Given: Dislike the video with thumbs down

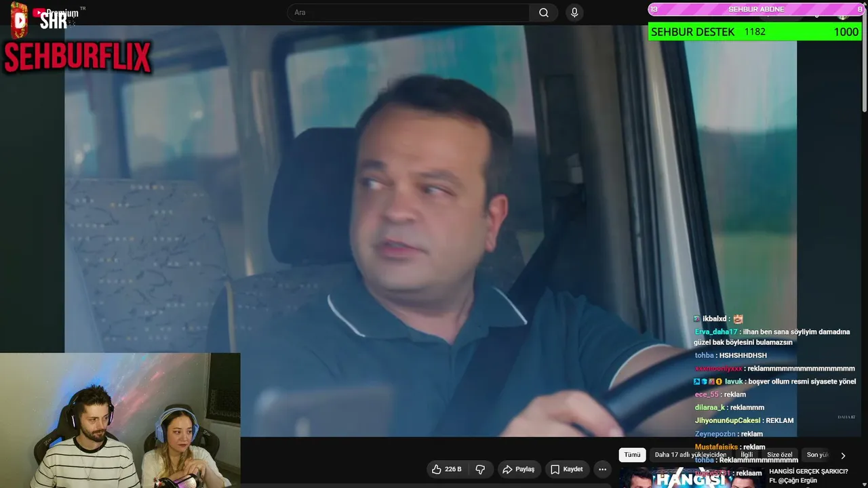Looking at the screenshot, I should point(480,469).
